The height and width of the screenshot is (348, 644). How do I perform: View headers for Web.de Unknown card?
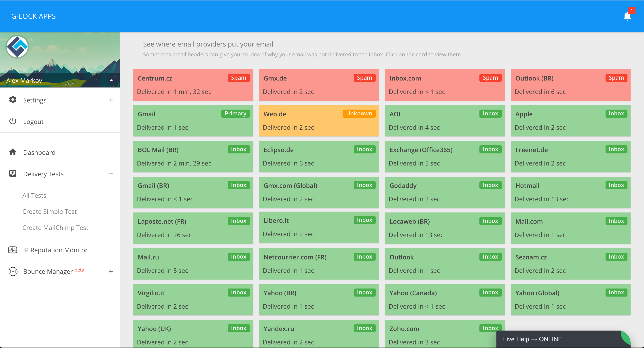[319, 121]
